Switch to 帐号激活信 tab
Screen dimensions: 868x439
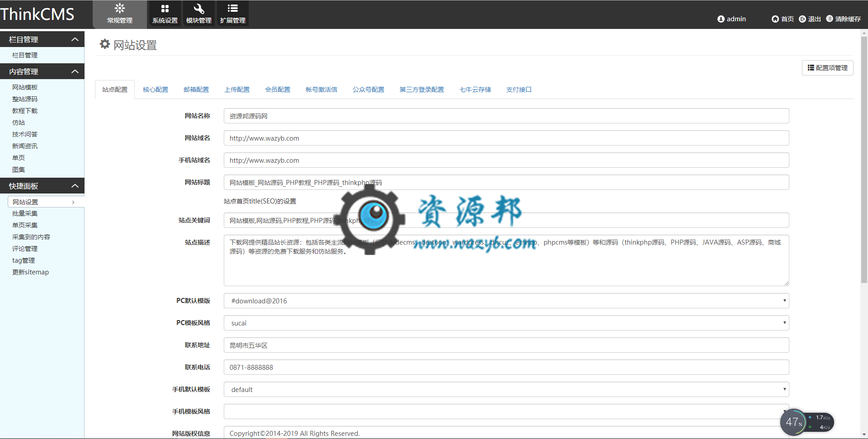click(x=321, y=90)
